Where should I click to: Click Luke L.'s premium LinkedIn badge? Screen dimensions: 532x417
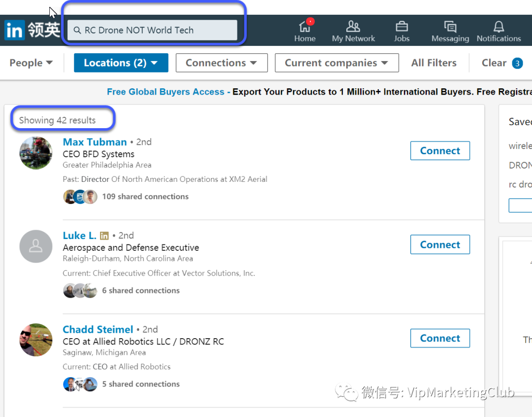tap(104, 236)
